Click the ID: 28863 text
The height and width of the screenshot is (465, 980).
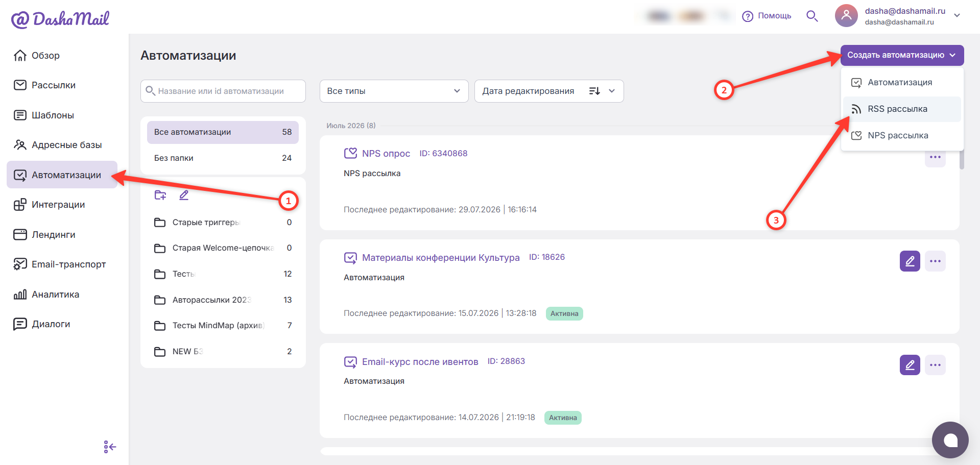[x=506, y=361]
